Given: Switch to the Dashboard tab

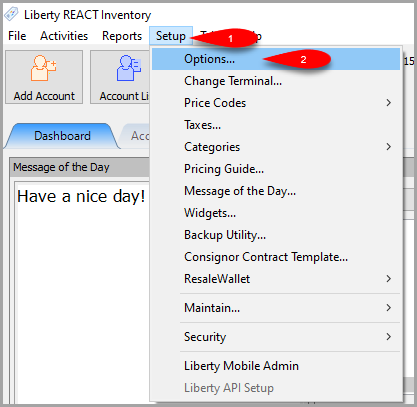Looking at the screenshot, I should (62, 136).
